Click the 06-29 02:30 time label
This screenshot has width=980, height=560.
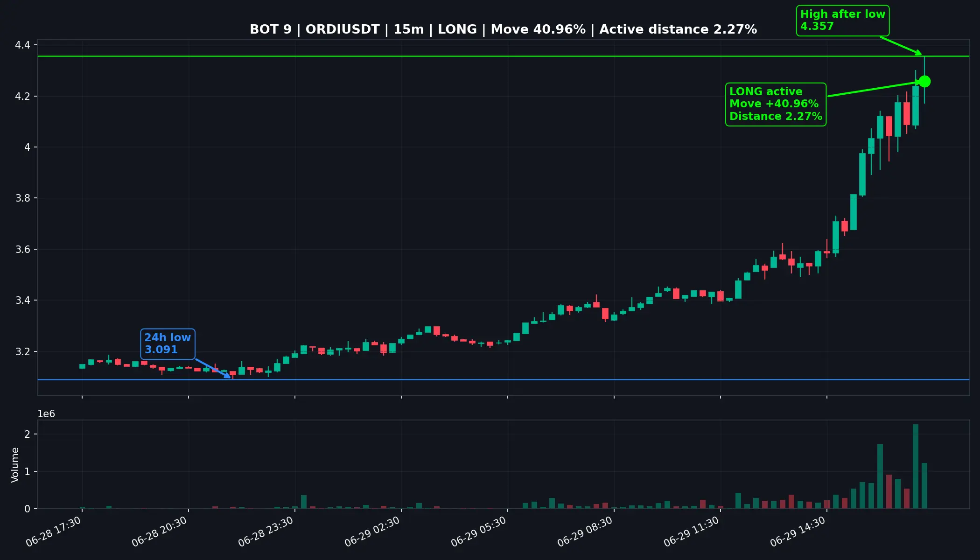pos(372,532)
